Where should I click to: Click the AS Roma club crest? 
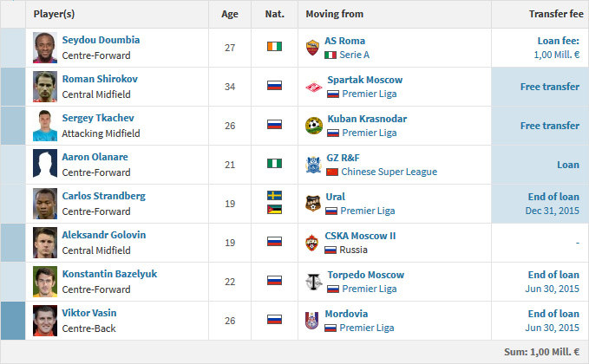pyautogui.click(x=312, y=48)
